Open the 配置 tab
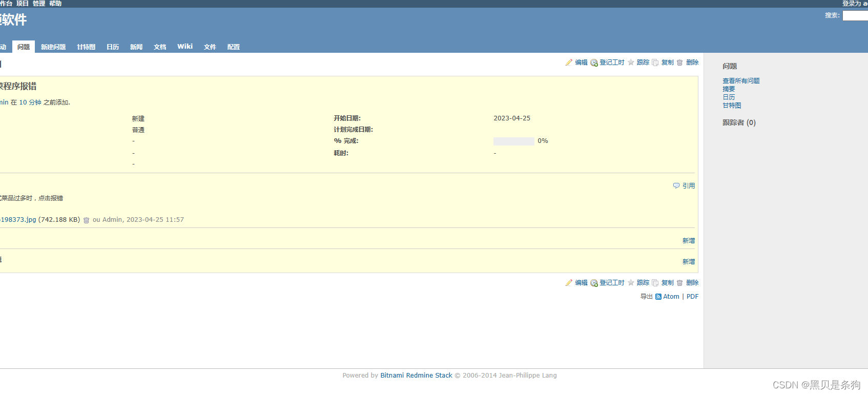 tap(234, 47)
